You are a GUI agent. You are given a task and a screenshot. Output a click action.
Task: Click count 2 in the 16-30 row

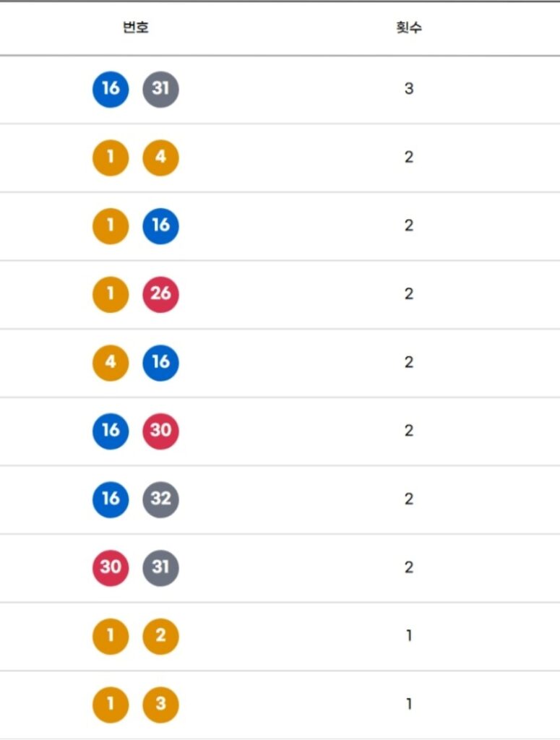coord(409,431)
